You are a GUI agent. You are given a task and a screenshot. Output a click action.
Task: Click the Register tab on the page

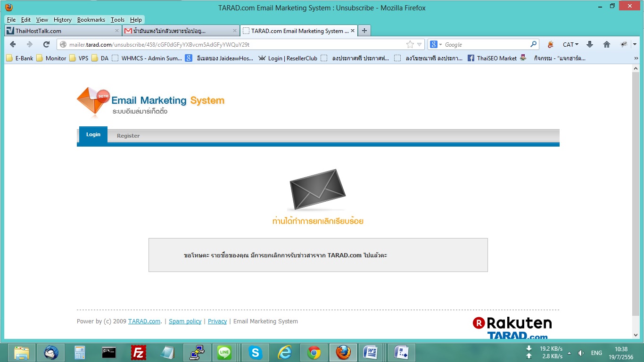[x=128, y=136]
